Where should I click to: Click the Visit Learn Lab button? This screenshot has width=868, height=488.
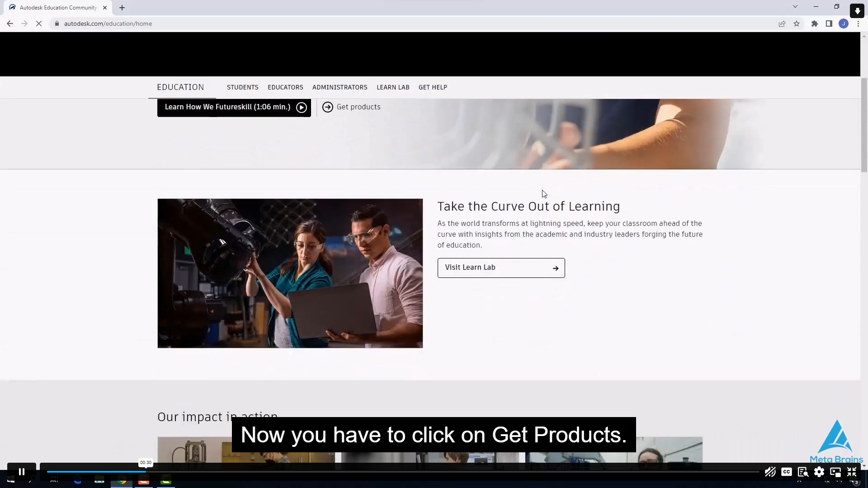(501, 267)
